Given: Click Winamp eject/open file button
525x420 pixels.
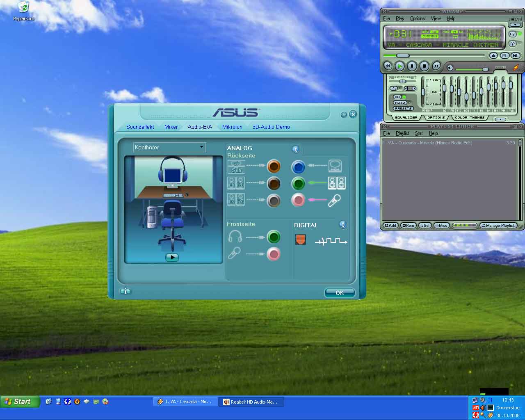Looking at the screenshot, I should pos(493,55).
